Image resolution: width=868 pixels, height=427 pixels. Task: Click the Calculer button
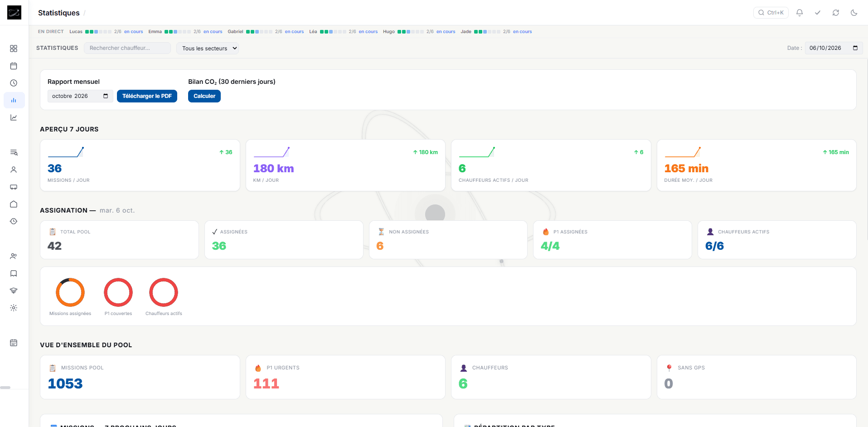[204, 96]
